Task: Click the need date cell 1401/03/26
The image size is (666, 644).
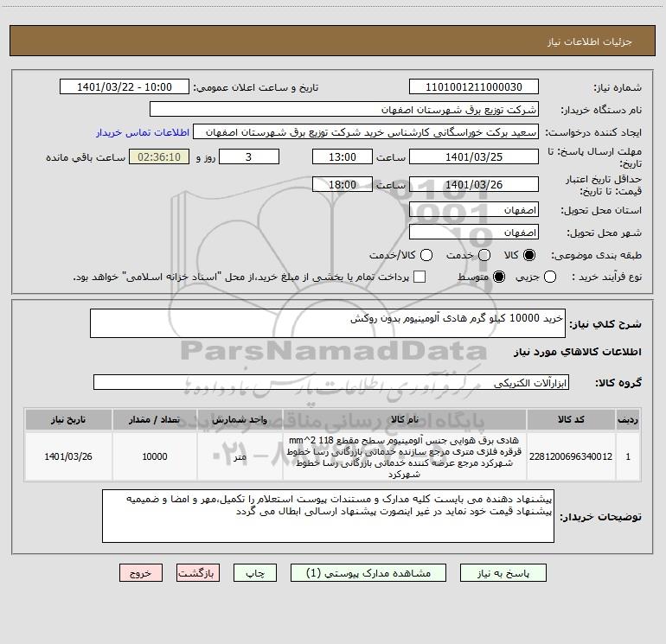Action: [x=68, y=456]
